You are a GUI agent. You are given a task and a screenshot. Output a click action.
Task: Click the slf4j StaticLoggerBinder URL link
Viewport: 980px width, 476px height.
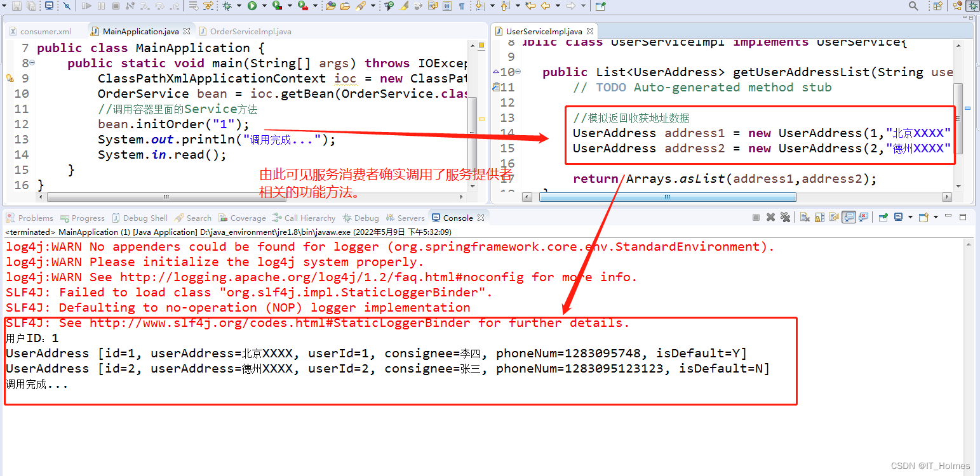coord(280,323)
